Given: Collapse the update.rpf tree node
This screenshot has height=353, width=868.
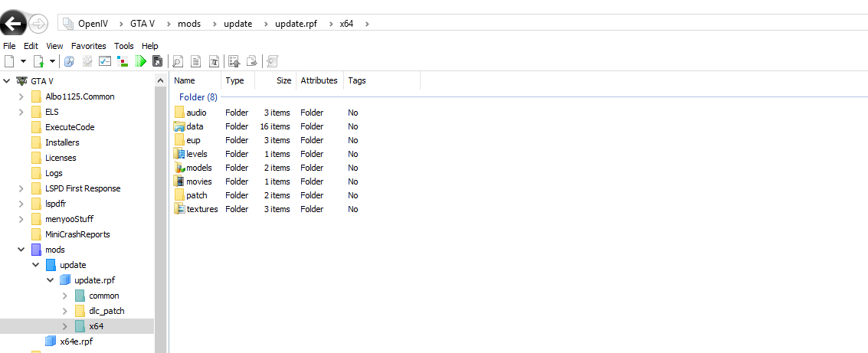Looking at the screenshot, I should (51, 280).
